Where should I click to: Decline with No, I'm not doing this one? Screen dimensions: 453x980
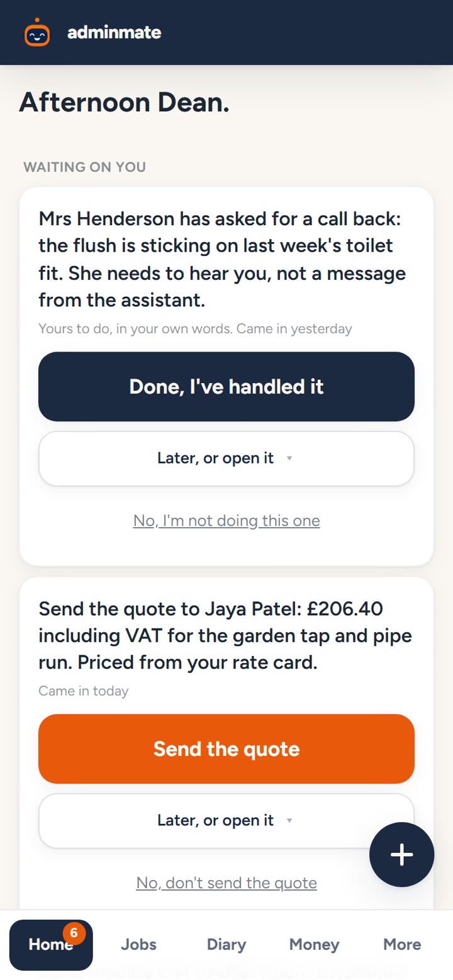pyautogui.click(x=226, y=521)
